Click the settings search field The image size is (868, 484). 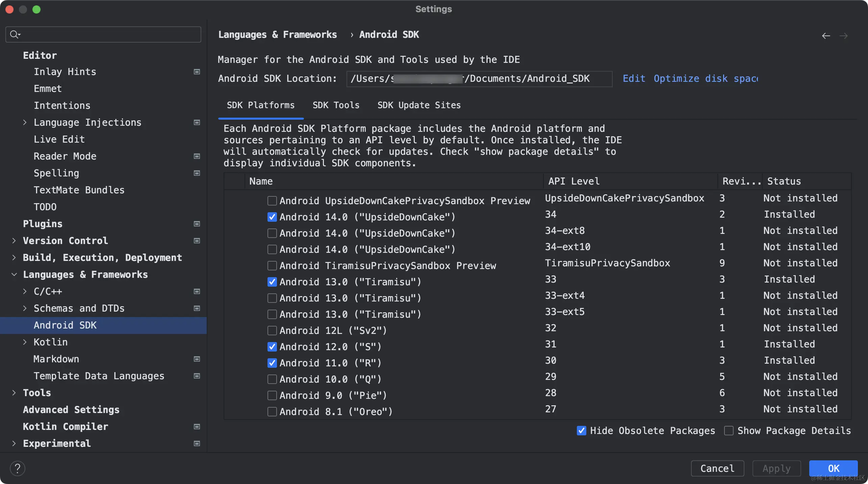(108, 34)
